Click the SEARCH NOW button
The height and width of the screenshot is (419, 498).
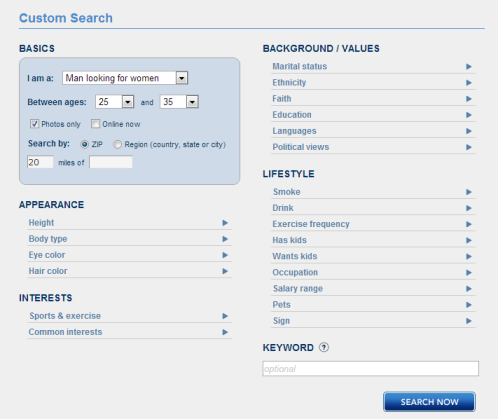pyautogui.click(x=429, y=402)
